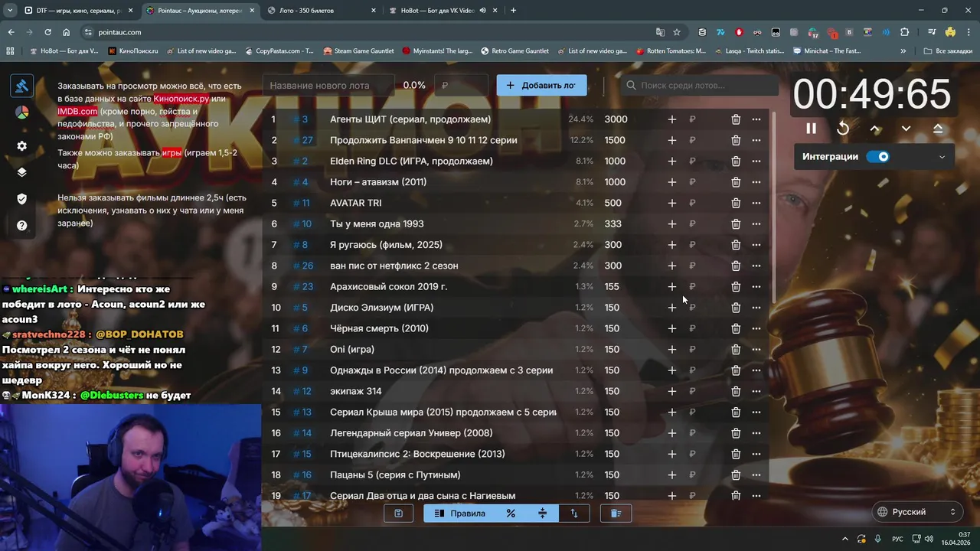980x551 pixels.
Task: Click lot name Легендарный сериал Универ (2008)
Action: click(x=411, y=433)
